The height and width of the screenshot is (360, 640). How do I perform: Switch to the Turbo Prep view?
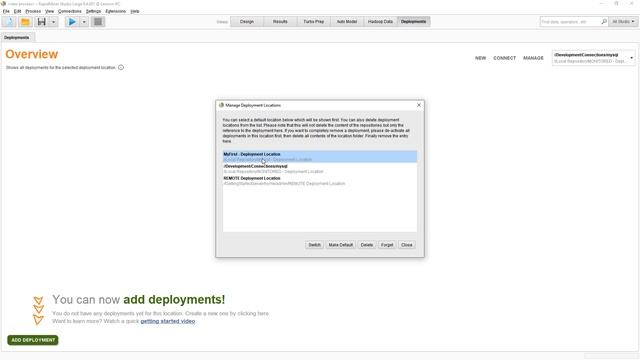tap(313, 22)
